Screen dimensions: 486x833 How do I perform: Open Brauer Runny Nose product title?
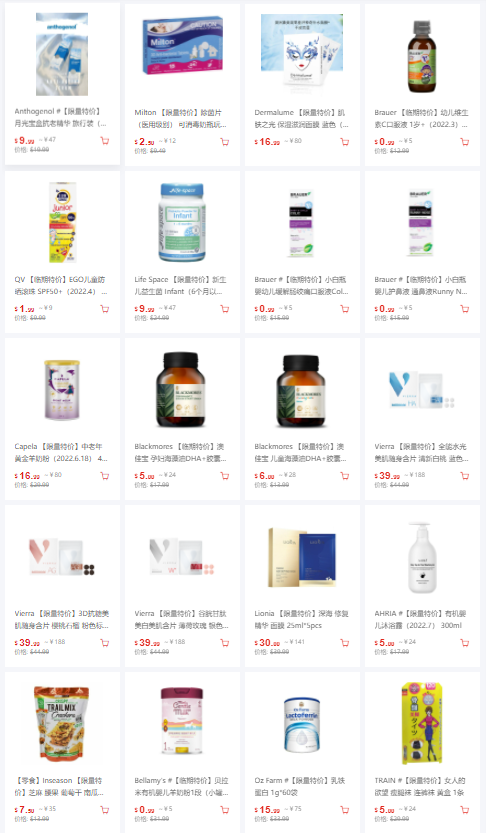pyautogui.click(x=422, y=285)
